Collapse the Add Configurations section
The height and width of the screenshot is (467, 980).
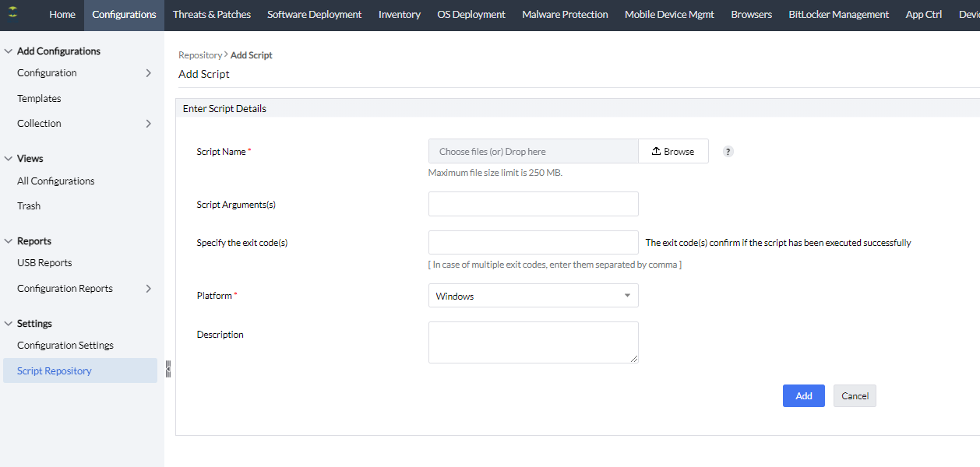pos(9,51)
